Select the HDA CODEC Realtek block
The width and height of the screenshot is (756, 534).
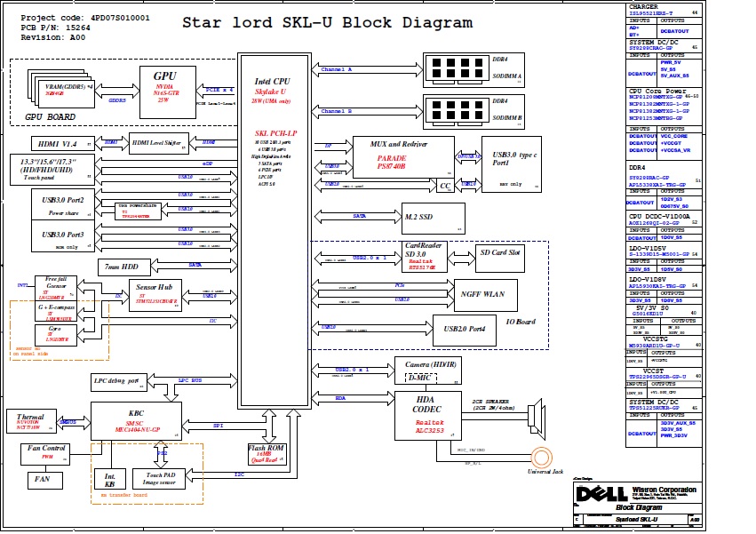(x=428, y=416)
